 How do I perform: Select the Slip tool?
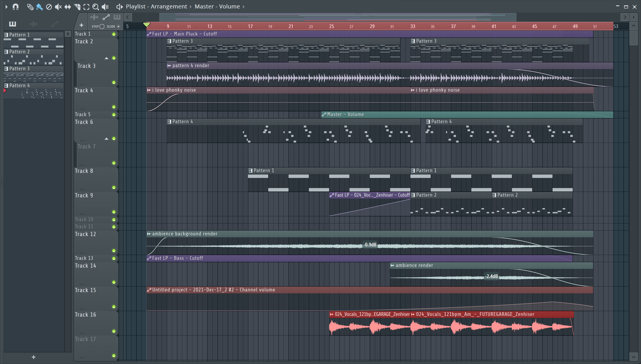(67, 7)
